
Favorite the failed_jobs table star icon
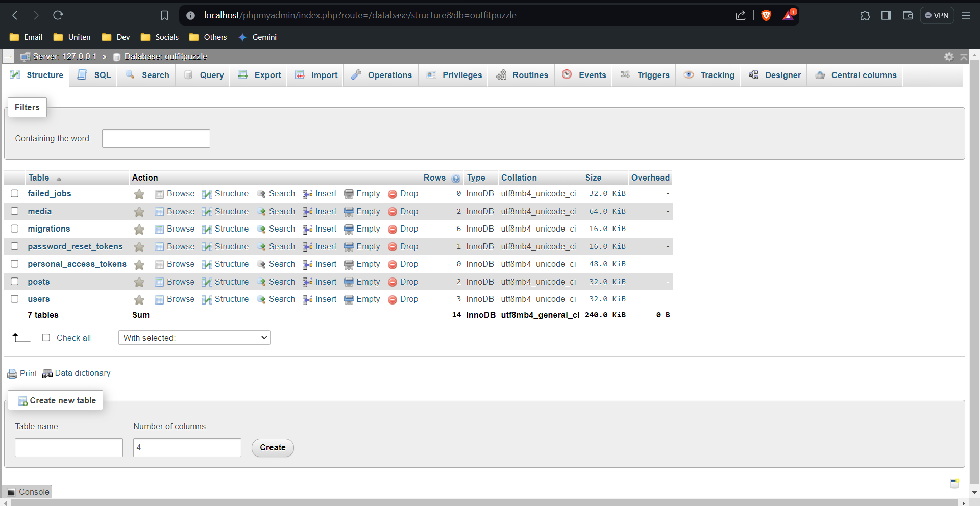pos(139,194)
